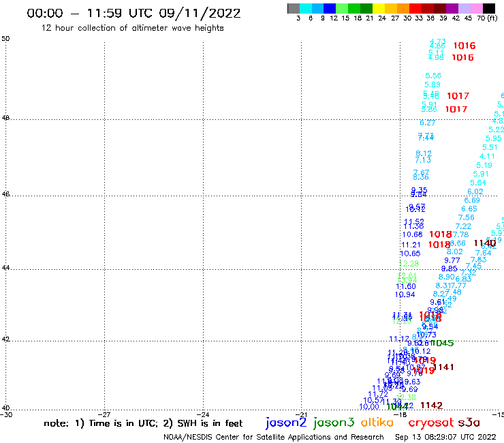Click the wave height value '7.13'
This screenshot has width=504, height=443.
coord(423,160)
